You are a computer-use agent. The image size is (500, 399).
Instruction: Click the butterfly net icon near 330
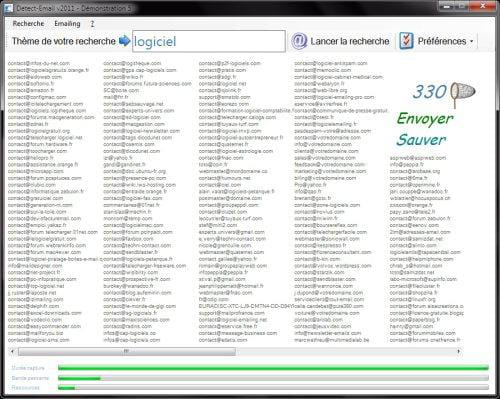coord(462,94)
